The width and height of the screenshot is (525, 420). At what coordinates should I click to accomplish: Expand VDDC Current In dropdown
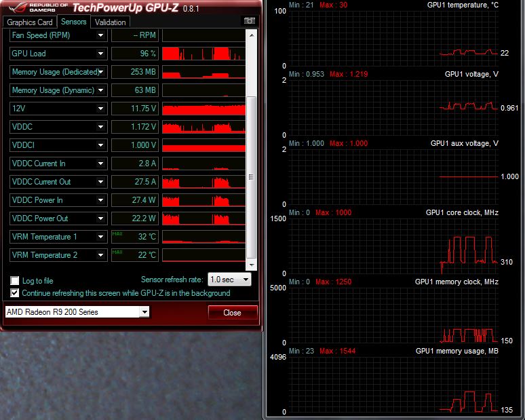pos(100,164)
